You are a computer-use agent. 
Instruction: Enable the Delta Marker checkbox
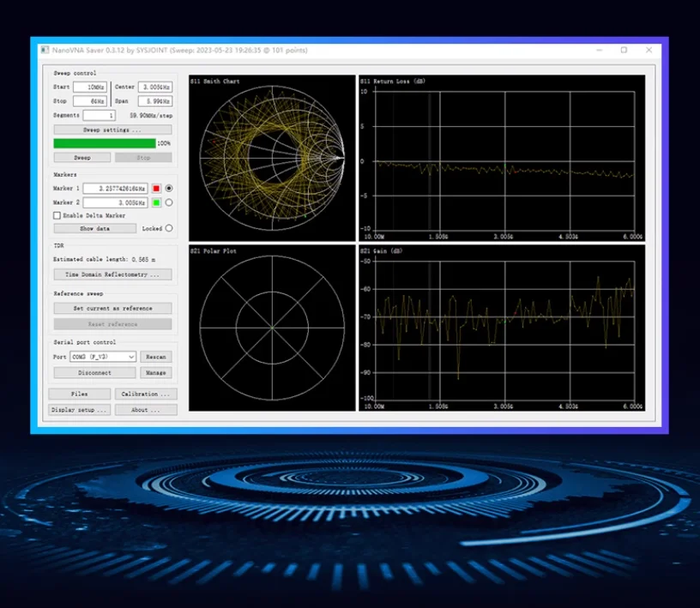[57, 215]
